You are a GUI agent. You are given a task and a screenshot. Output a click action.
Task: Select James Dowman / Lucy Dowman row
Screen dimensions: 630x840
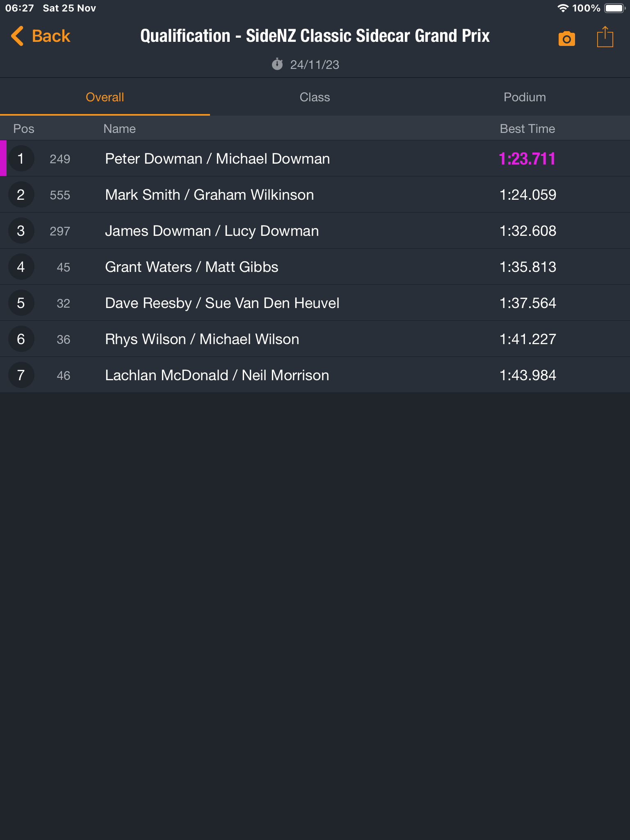[315, 231]
